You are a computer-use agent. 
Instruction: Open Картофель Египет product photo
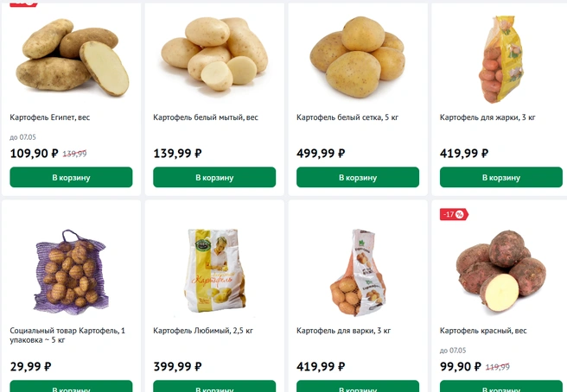coord(73,58)
